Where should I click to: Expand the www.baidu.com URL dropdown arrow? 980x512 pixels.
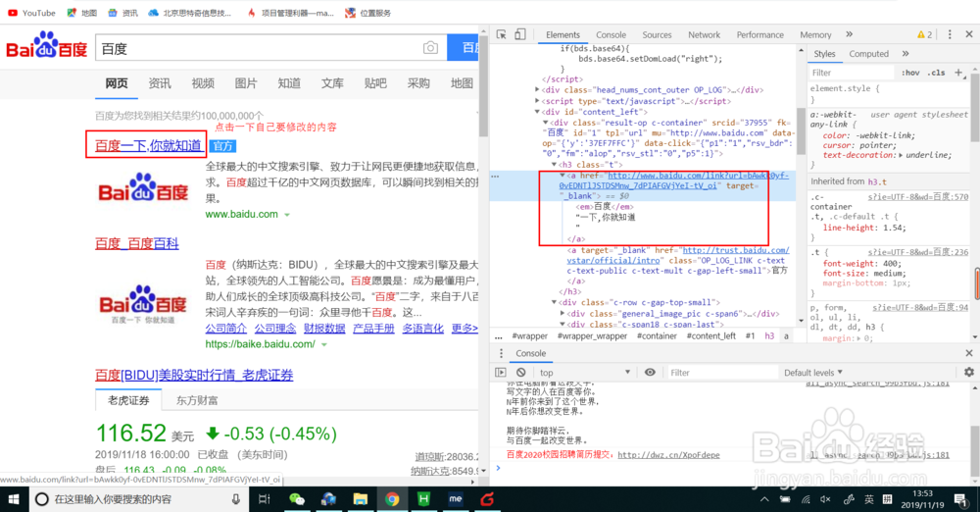click(x=287, y=215)
